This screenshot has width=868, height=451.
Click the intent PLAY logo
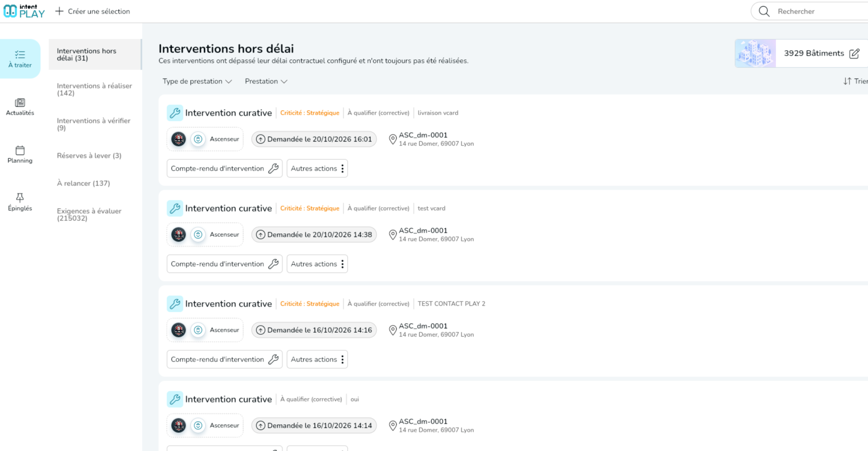[24, 11]
